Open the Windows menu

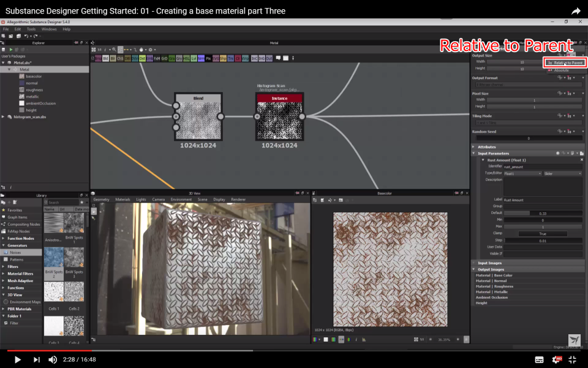(49, 29)
